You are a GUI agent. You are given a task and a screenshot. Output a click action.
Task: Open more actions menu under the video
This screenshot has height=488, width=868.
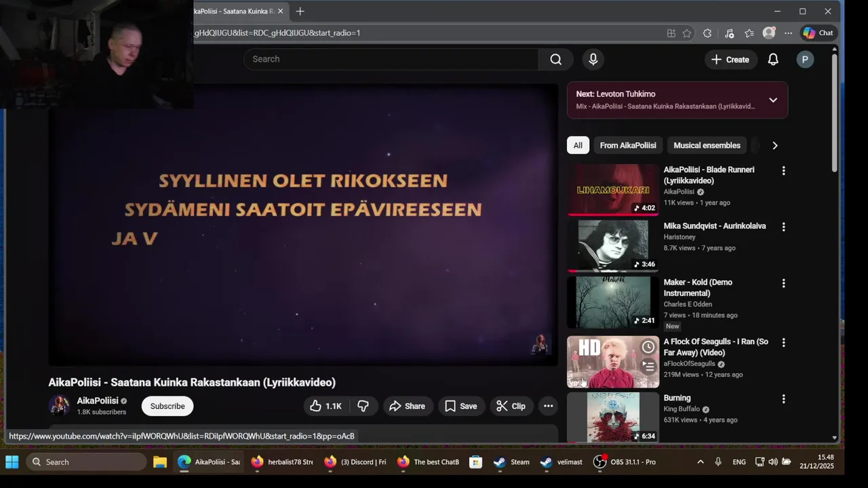[548, 406]
